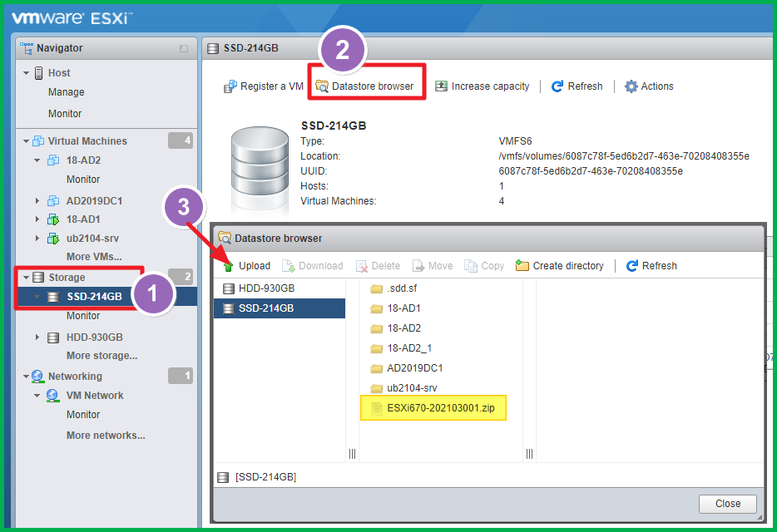Viewport: 777px width, 532px height.
Task: Expand the 18-AD1 VM node
Action: [x=37, y=219]
